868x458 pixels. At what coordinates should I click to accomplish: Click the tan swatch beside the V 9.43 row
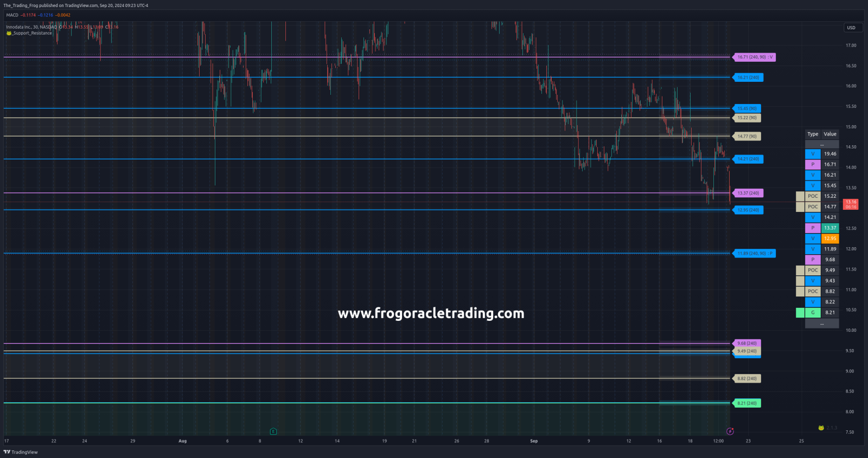point(800,281)
